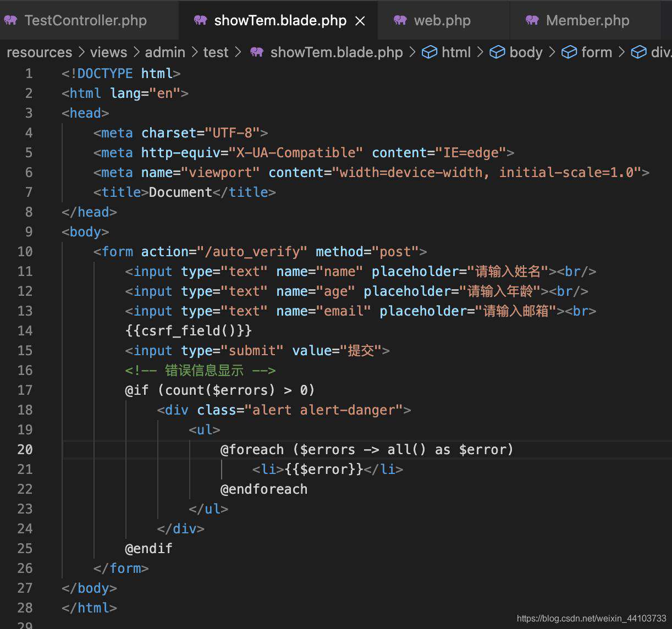Expand chevron after body in breadcrumb
Viewport: 672px width, 629px height.
click(x=552, y=52)
